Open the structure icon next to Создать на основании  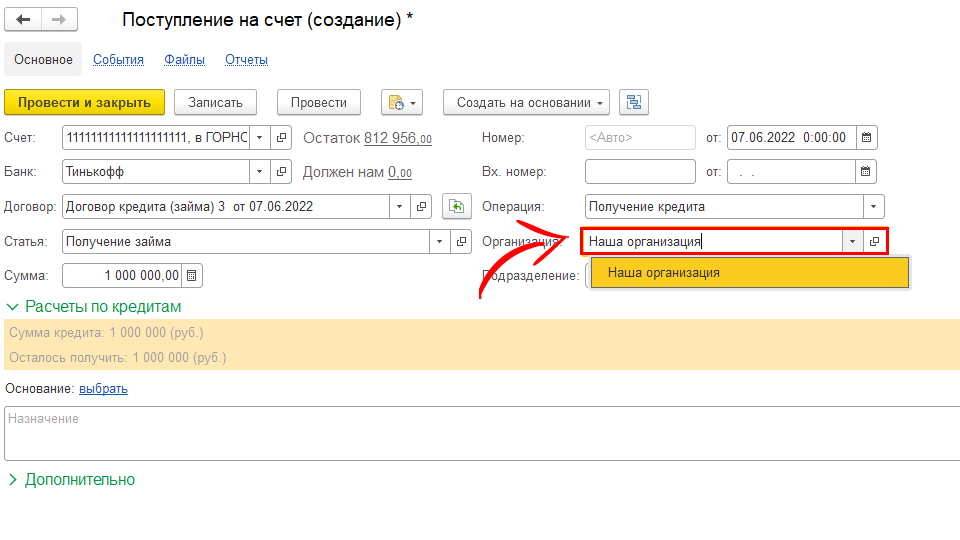coord(634,102)
